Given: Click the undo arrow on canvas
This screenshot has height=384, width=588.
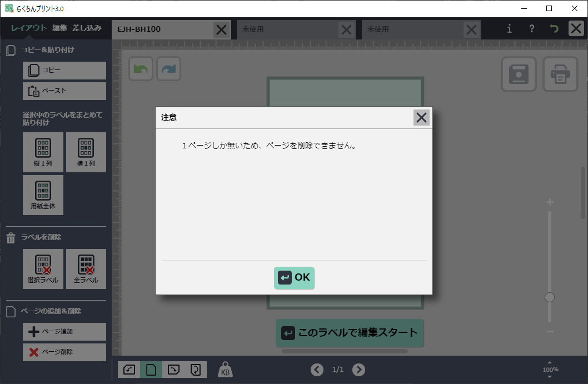Looking at the screenshot, I should (141, 68).
